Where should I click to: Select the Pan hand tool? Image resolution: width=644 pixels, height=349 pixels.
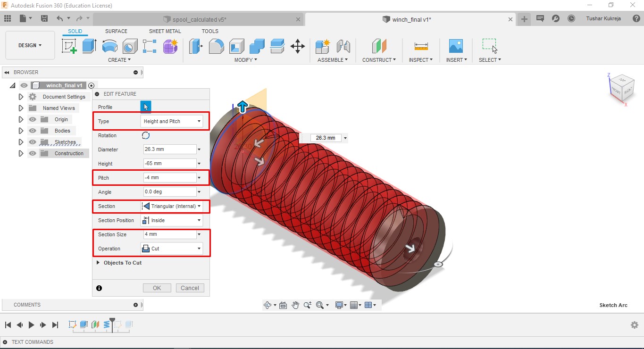(x=295, y=305)
